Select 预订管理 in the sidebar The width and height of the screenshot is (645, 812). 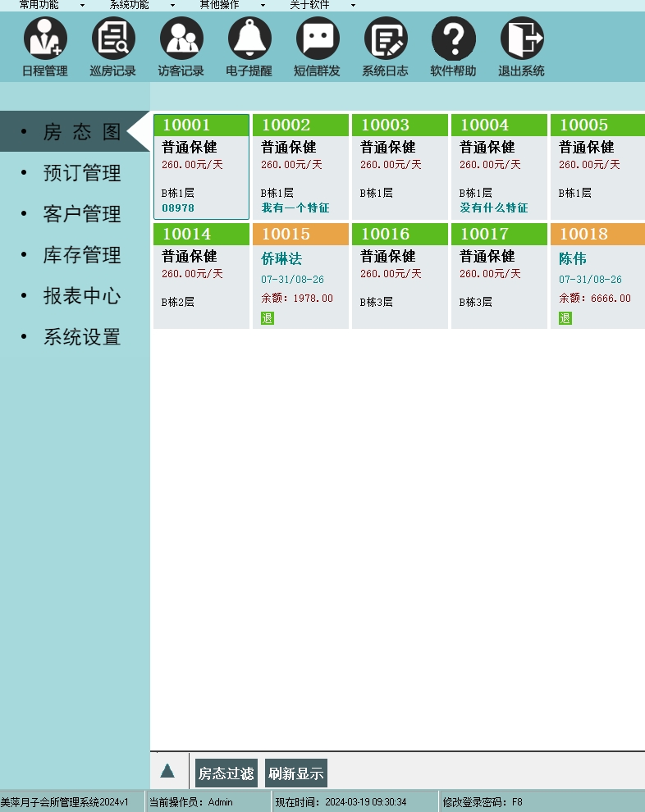81,173
